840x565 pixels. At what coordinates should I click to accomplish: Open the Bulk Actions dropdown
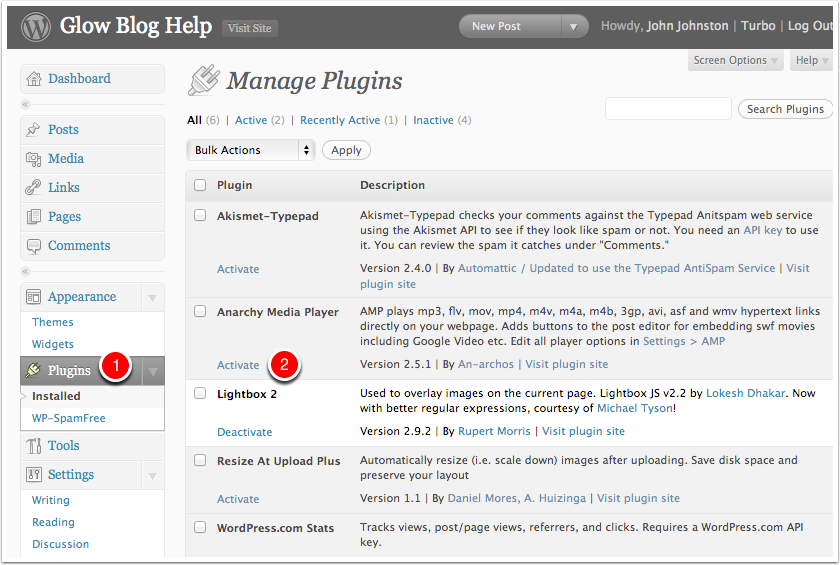pyautogui.click(x=250, y=150)
